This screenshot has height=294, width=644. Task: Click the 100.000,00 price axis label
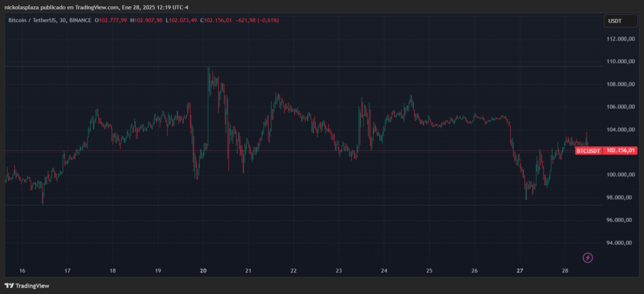[x=621, y=175]
